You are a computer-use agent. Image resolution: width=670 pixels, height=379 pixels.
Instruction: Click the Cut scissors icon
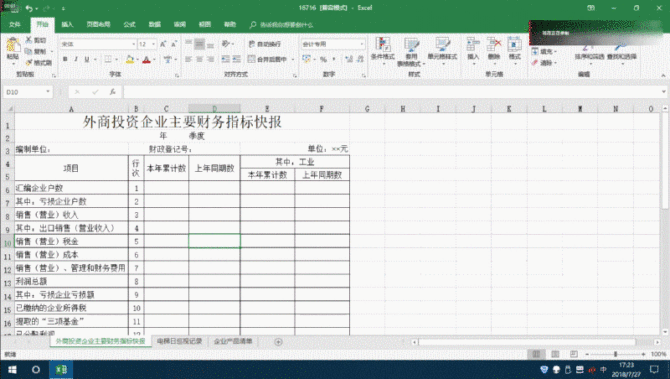tap(29, 40)
